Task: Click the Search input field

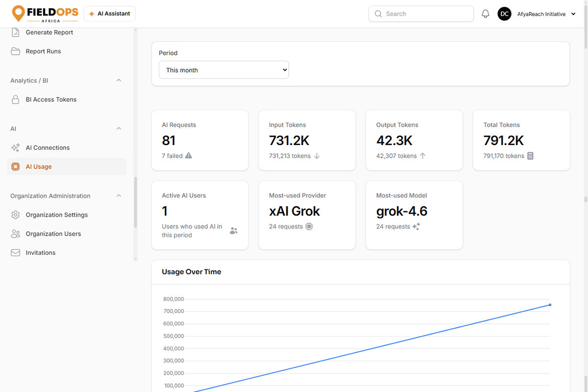Action: pyautogui.click(x=421, y=14)
